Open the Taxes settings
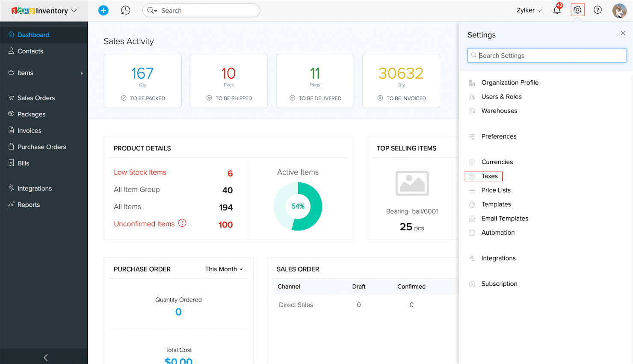633x364 pixels. (x=488, y=176)
